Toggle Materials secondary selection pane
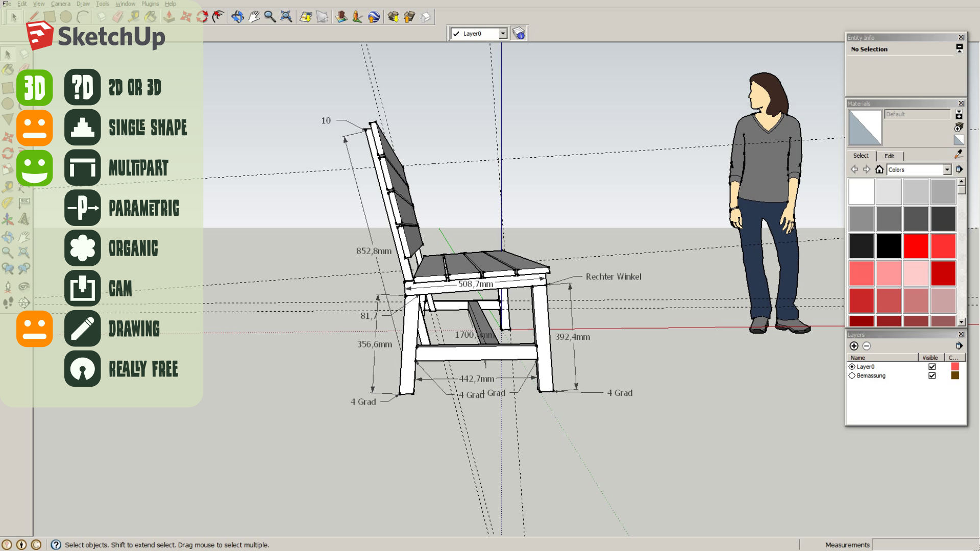 click(959, 114)
